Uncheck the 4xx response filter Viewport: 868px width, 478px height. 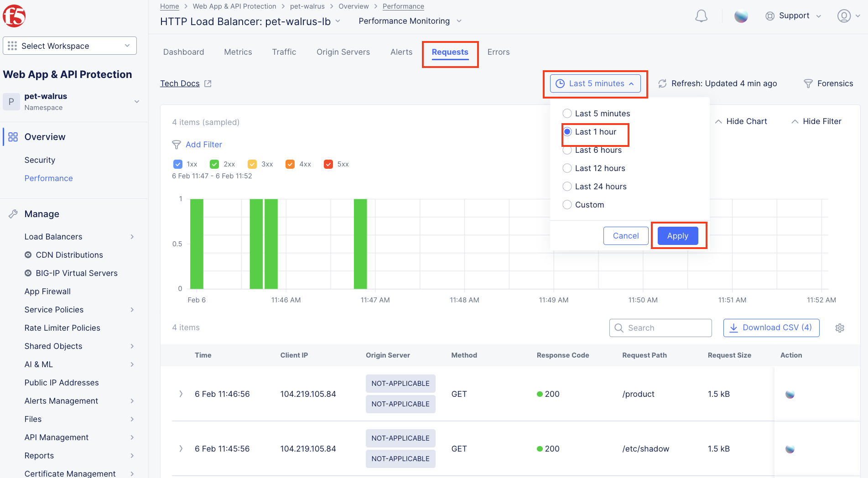coord(290,164)
